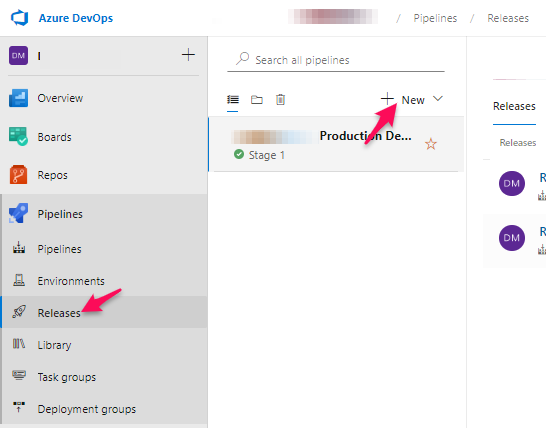Click the Releases rocket icon

(19, 312)
